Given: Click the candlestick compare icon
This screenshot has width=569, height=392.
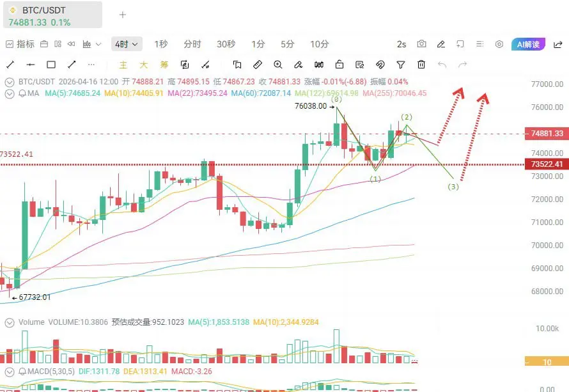Looking at the screenshot, I should 319,65.
